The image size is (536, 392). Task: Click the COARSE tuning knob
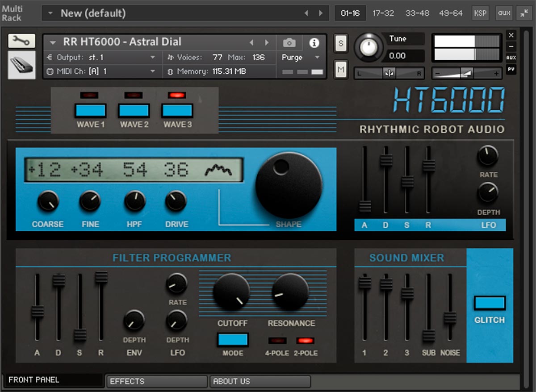click(48, 201)
